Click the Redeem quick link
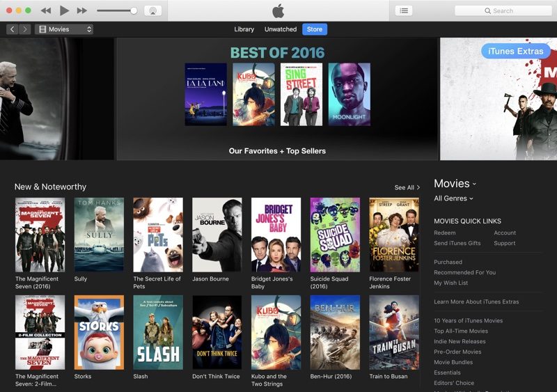Viewport: 557px width, 392px height. click(444, 233)
